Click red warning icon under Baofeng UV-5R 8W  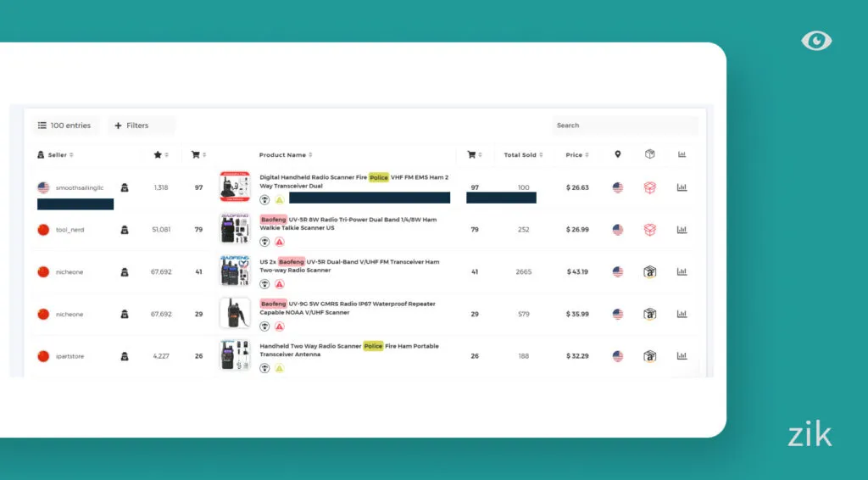coord(280,242)
